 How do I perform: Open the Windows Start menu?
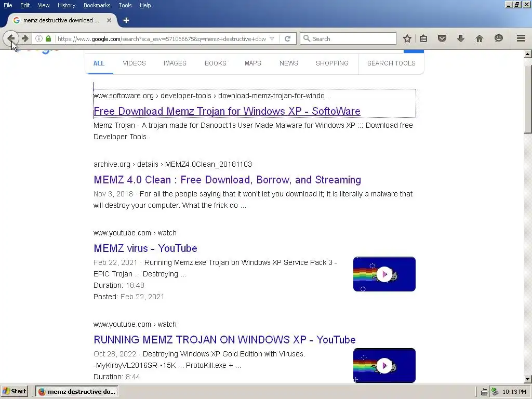(15, 392)
